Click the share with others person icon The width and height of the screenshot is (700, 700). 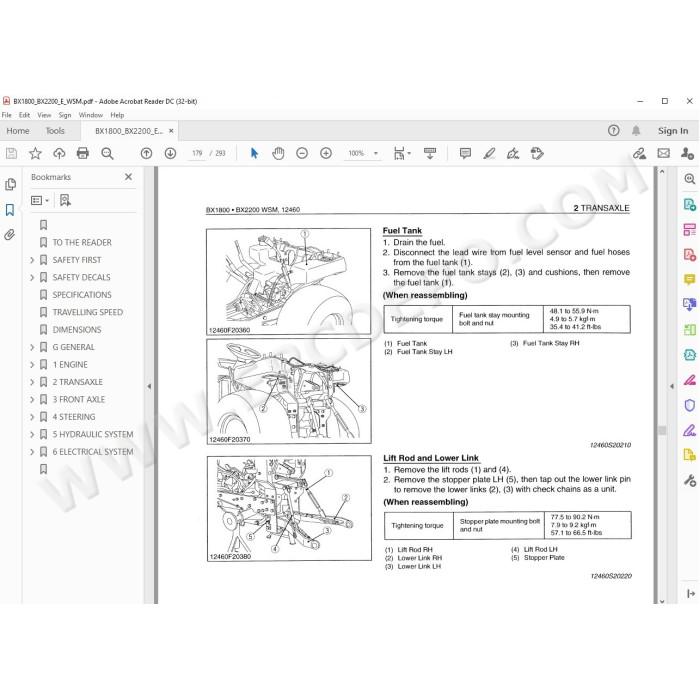[x=687, y=154]
